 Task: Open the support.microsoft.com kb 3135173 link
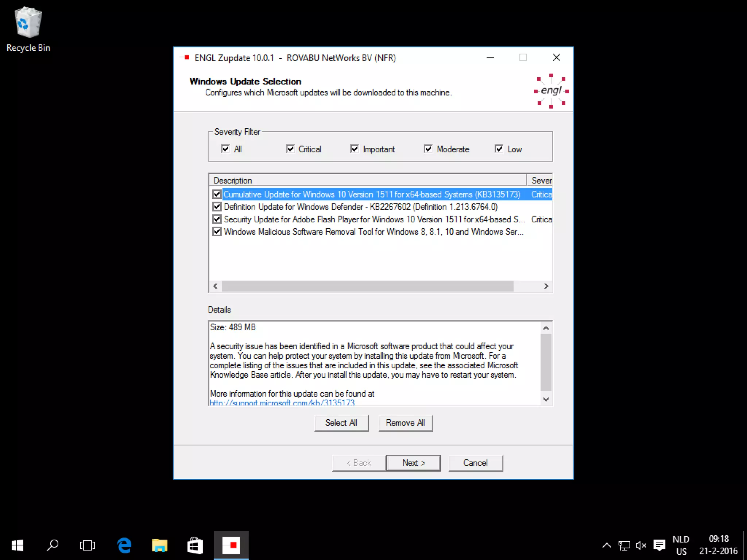click(282, 402)
